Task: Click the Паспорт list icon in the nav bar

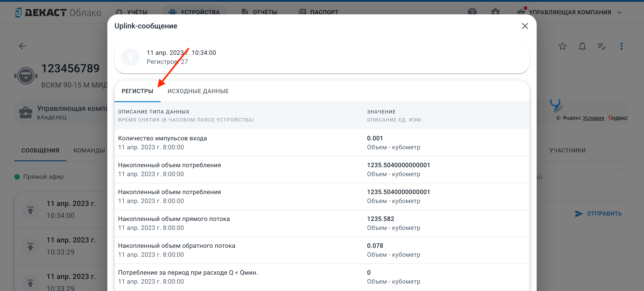Action: (302, 12)
